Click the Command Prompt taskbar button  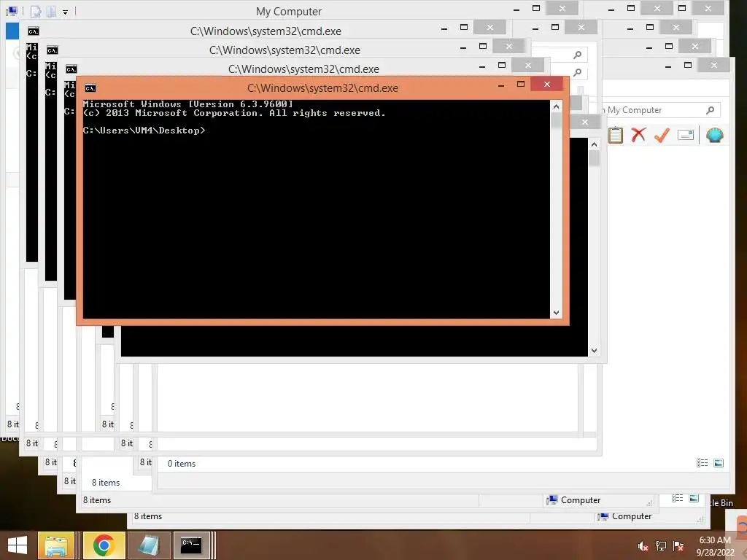192,545
